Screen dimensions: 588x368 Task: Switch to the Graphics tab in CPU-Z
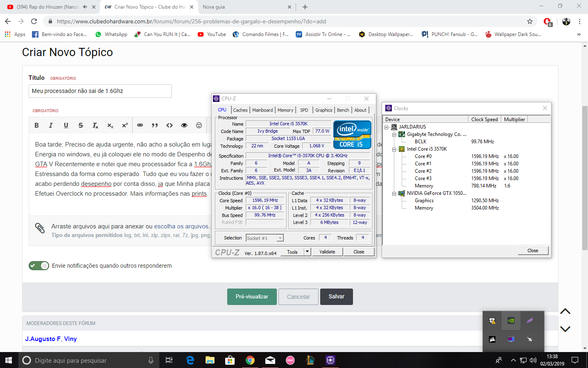[324, 110]
